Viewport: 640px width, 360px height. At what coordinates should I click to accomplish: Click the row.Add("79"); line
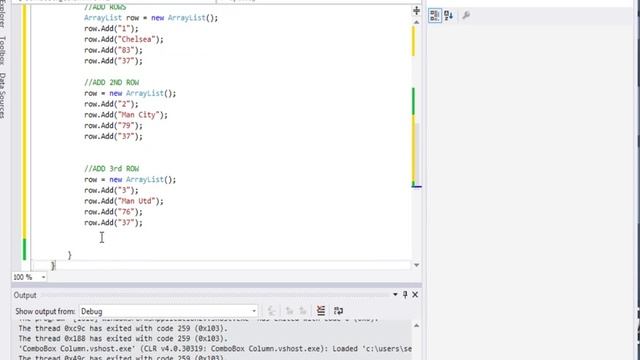click(113, 126)
